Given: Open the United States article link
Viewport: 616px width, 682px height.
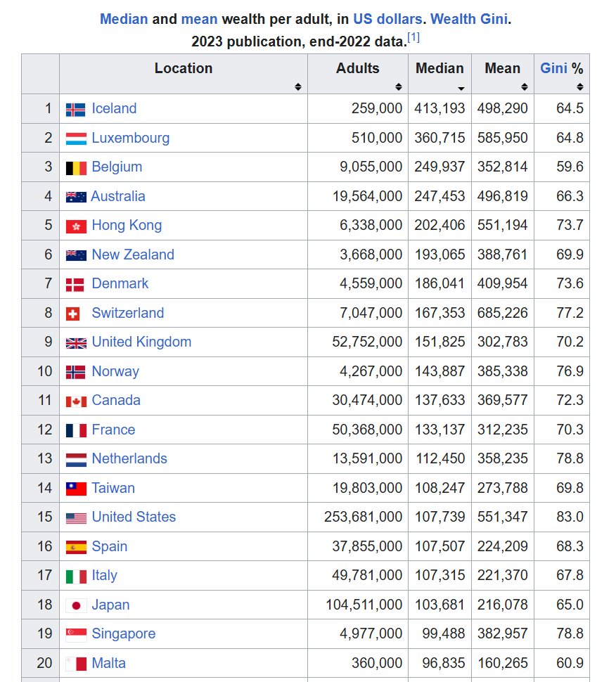Looking at the screenshot, I should pos(134,517).
